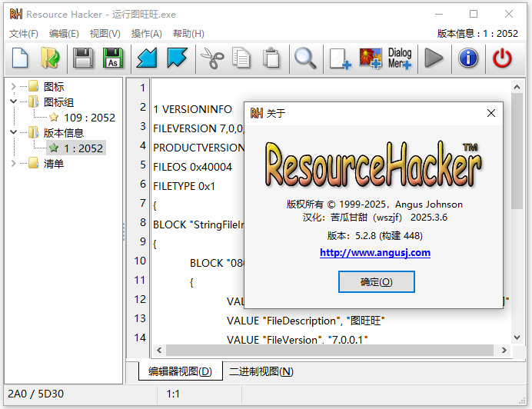Click the editor vertical scrollbar thumb
The height and width of the screenshot is (409, 532).
click(517, 151)
